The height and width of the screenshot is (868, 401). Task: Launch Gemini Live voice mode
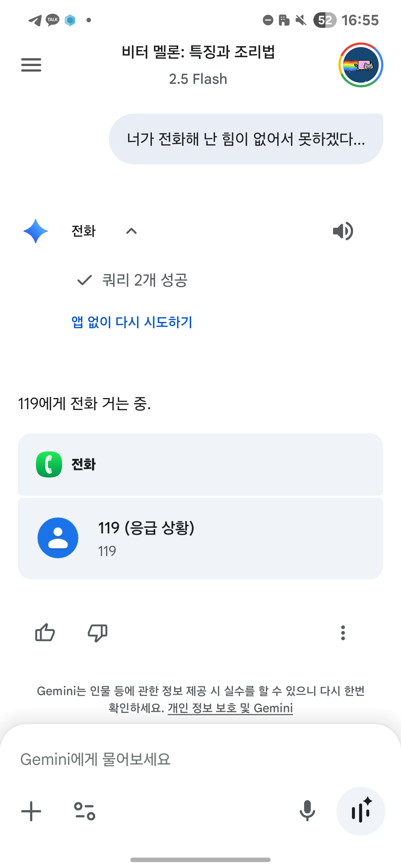[x=361, y=811]
